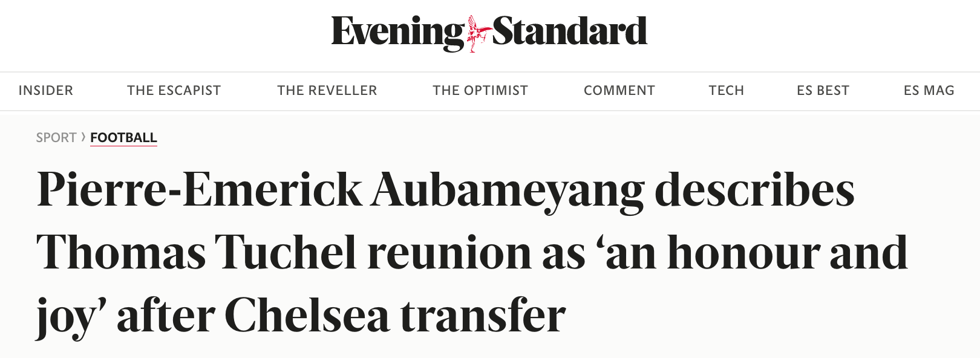
Task: Open the Insider section
Action: (46, 91)
